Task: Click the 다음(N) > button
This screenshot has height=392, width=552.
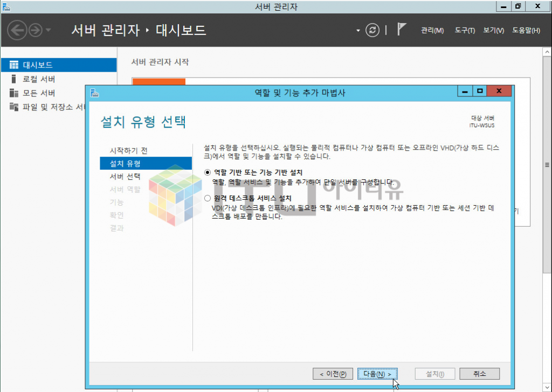Action: point(377,374)
